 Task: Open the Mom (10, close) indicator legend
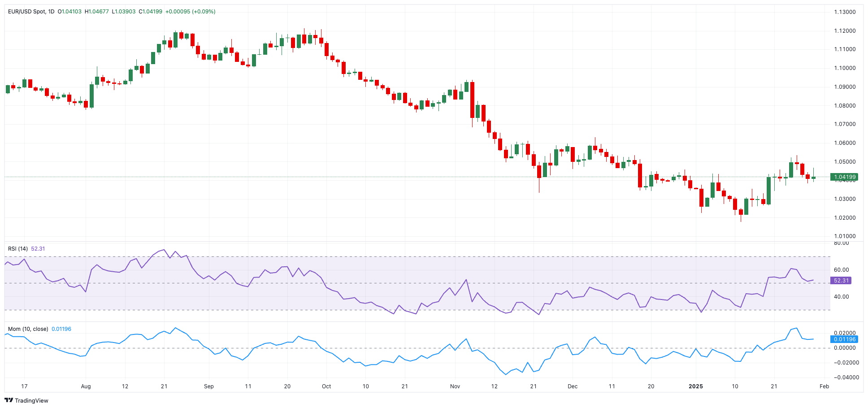click(28, 329)
